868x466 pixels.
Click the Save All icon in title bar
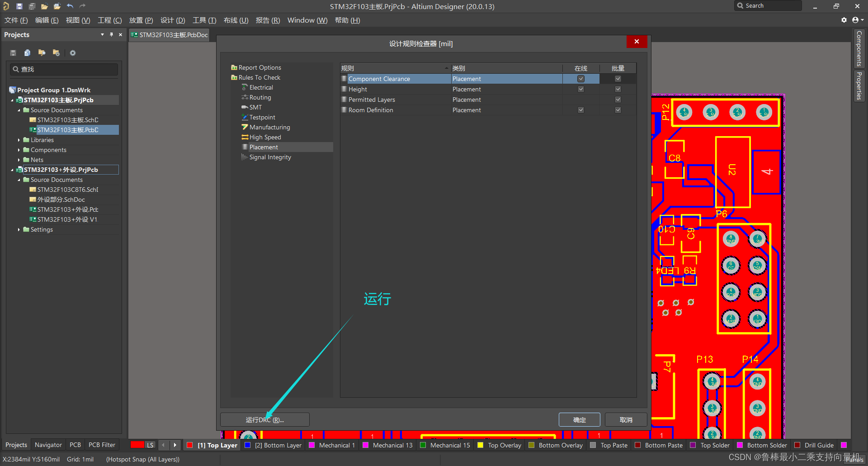coord(32,6)
